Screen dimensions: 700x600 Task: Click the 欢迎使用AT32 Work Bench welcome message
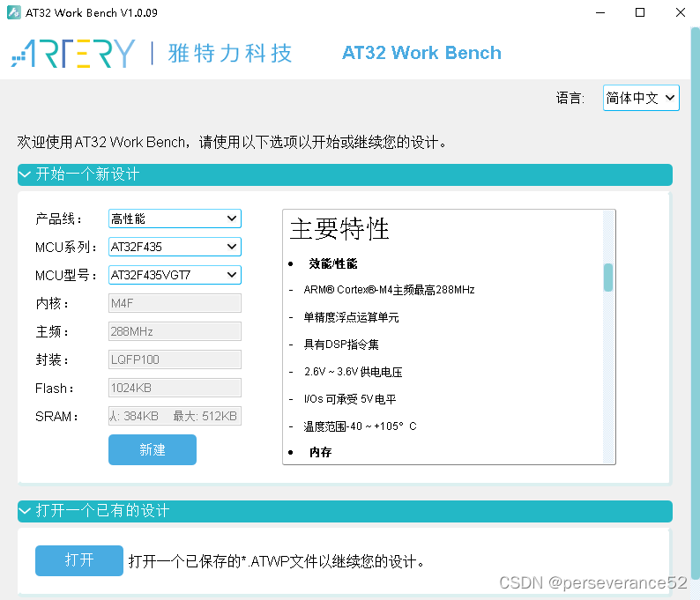point(232,143)
